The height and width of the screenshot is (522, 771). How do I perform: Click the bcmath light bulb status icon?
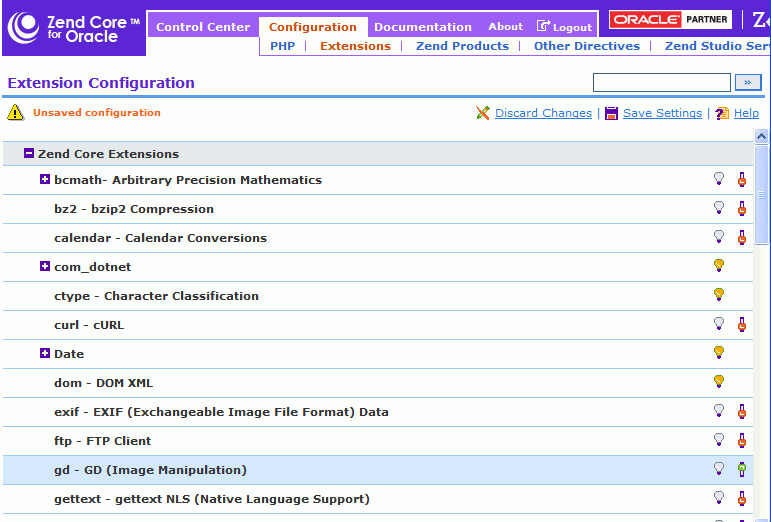719,178
